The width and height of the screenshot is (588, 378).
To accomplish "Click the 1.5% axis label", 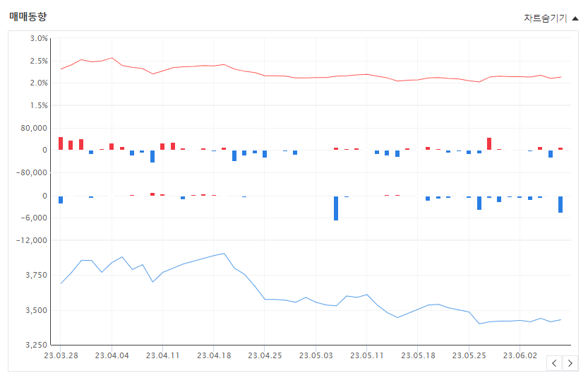I will click(39, 105).
